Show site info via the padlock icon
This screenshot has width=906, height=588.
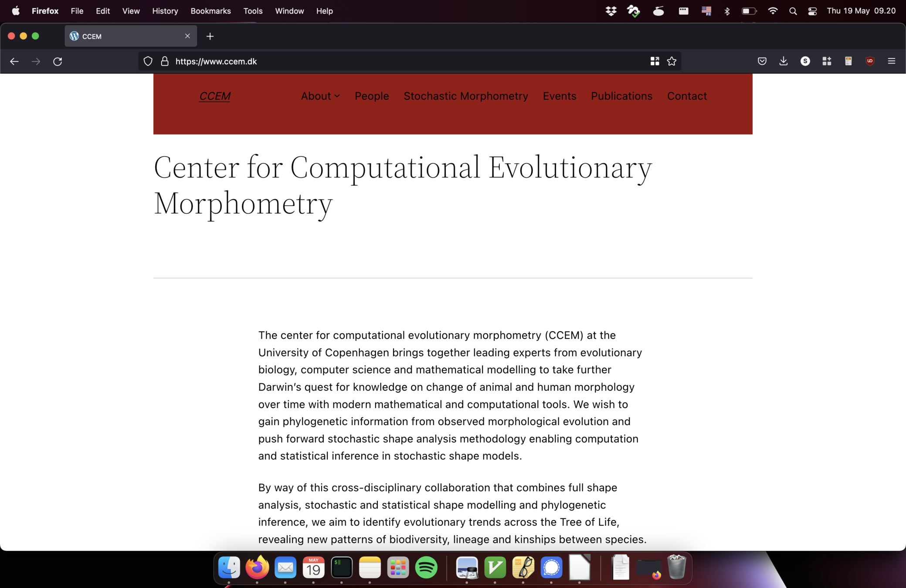pos(165,61)
